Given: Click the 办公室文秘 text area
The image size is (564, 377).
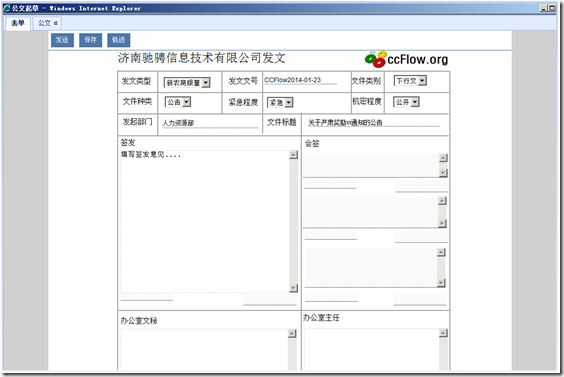Looking at the screenshot, I should 204,350.
